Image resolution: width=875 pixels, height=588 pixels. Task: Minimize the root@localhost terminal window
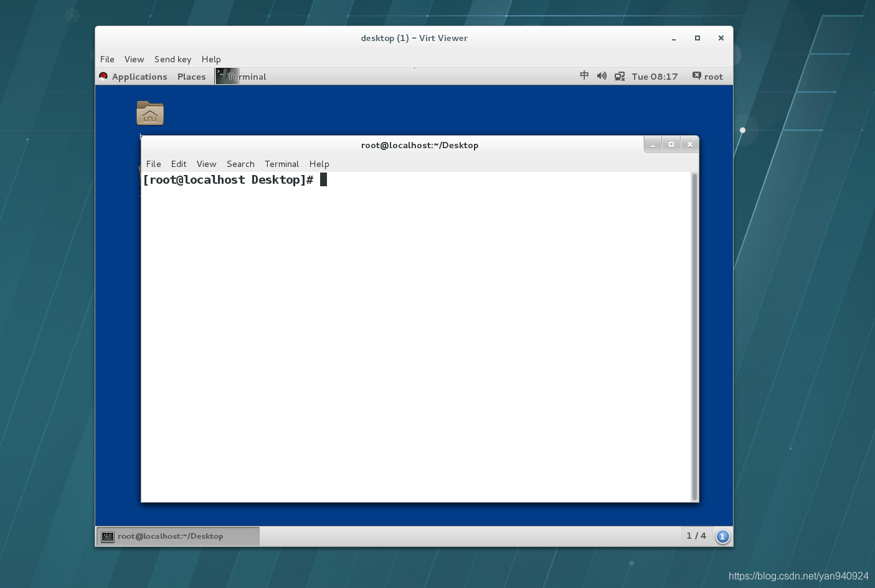coord(653,145)
